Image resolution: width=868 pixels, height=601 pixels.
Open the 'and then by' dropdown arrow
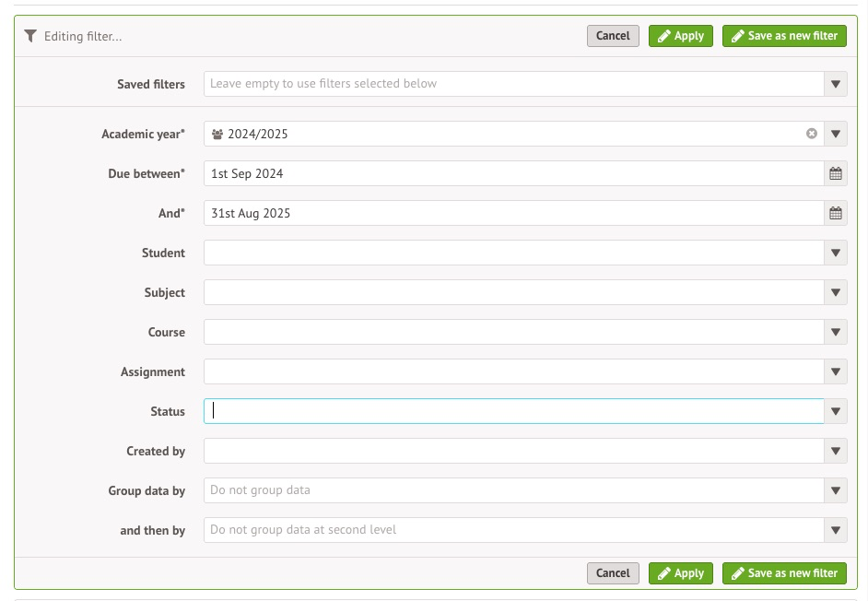click(x=835, y=530)
